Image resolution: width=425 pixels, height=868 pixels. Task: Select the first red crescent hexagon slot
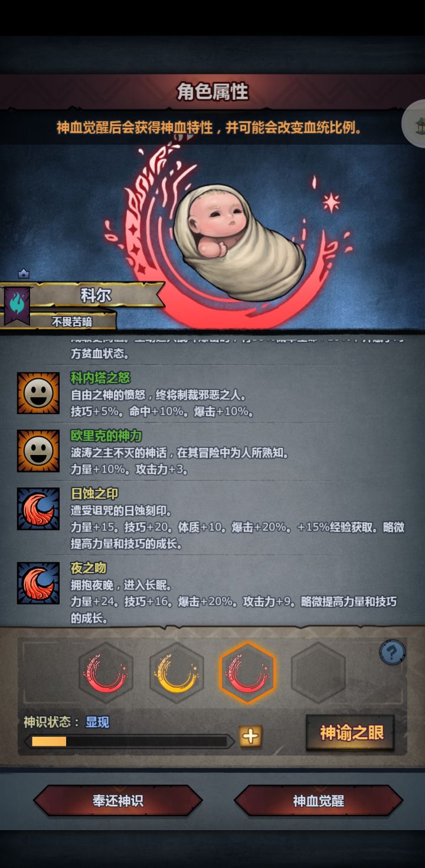point(106,672)
